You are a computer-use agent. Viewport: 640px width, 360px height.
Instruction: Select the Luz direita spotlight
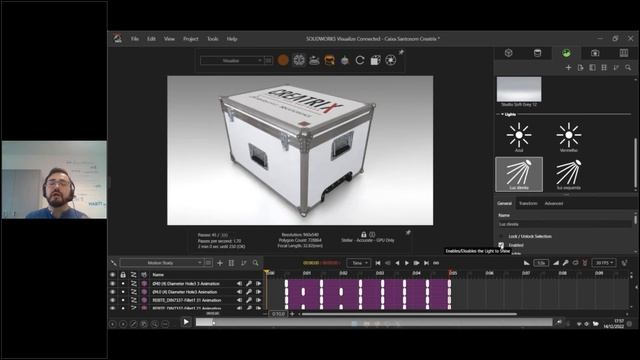(519, 174)
